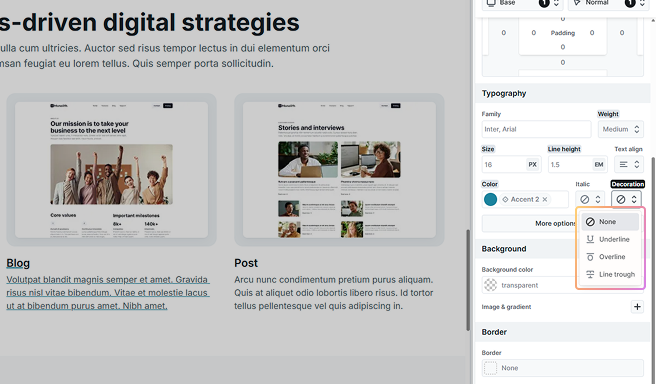The image size is (656, 384).
Task: Select the right padding value
Action: (x=592, y=33)
